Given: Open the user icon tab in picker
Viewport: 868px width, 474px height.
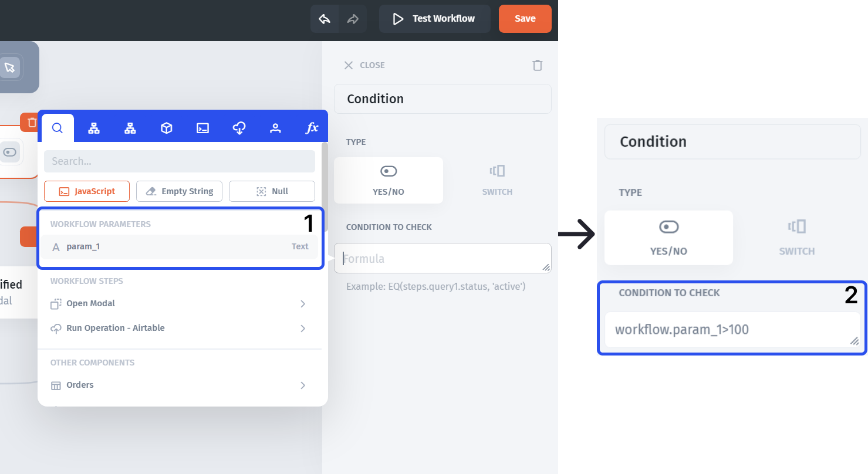Looking at the screenshot, I should (x=275, y=128).
